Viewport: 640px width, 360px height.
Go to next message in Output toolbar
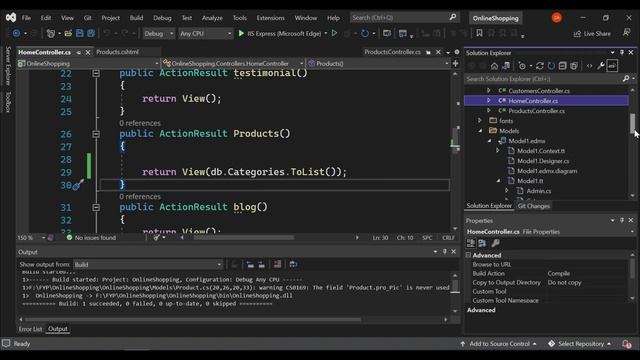point(261,264)
